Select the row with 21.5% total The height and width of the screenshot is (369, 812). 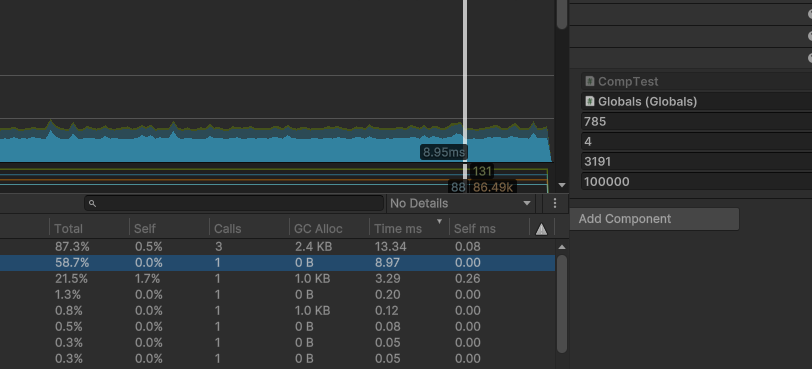coord(278,279)
